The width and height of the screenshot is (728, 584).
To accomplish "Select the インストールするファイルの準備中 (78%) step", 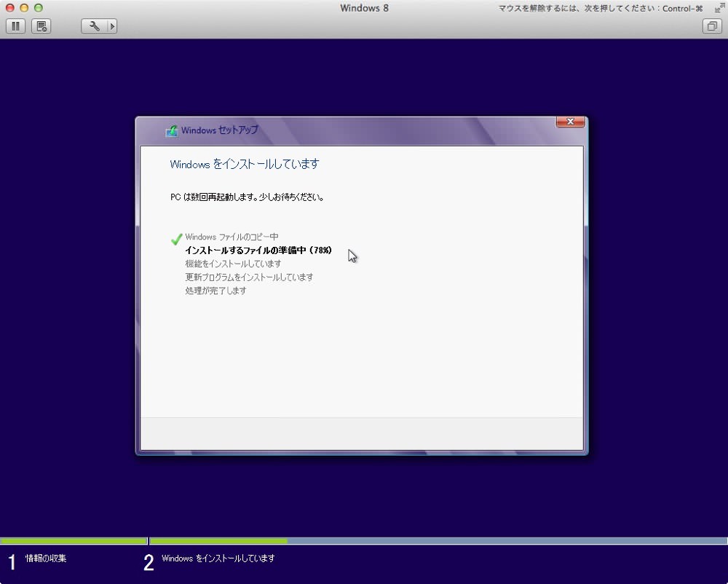I will (x=258, y=250).
